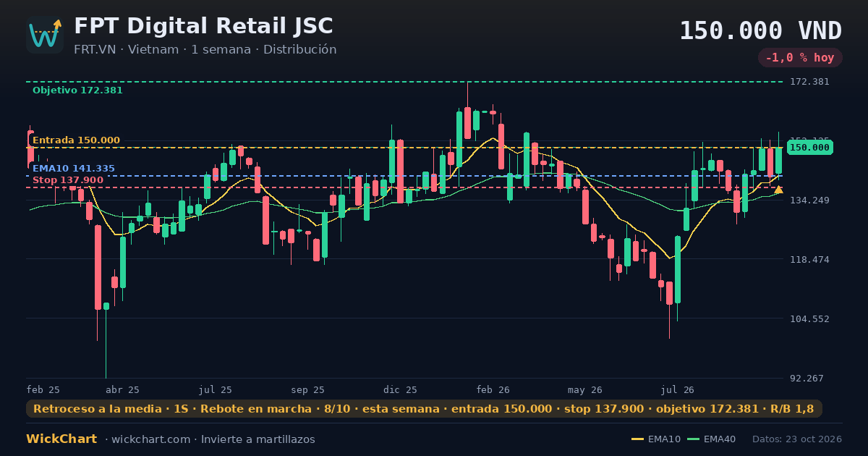
Task: Click the Objetivo 172.381 line label
Action: pyautogui.click(x=77, y=90)
